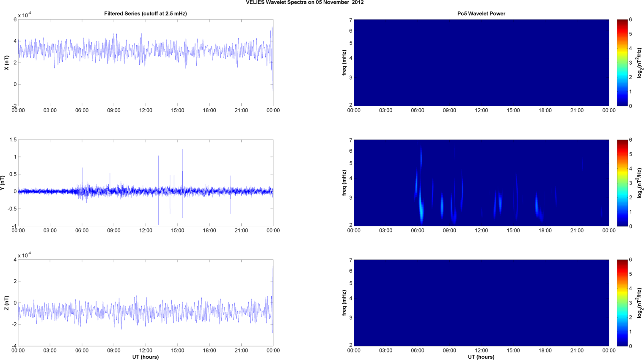Screen dimensions: 644x360
Task: Click 'freq (mHz)' label of top spectrogram
Action: pyautogui.click(x=344, y=63)
